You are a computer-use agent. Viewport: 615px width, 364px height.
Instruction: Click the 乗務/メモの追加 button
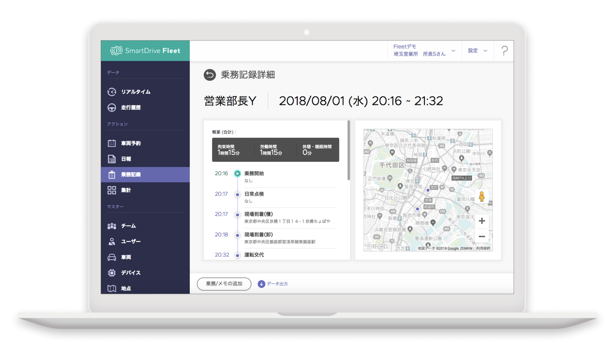pyautogui.click(x=224, y=284)
